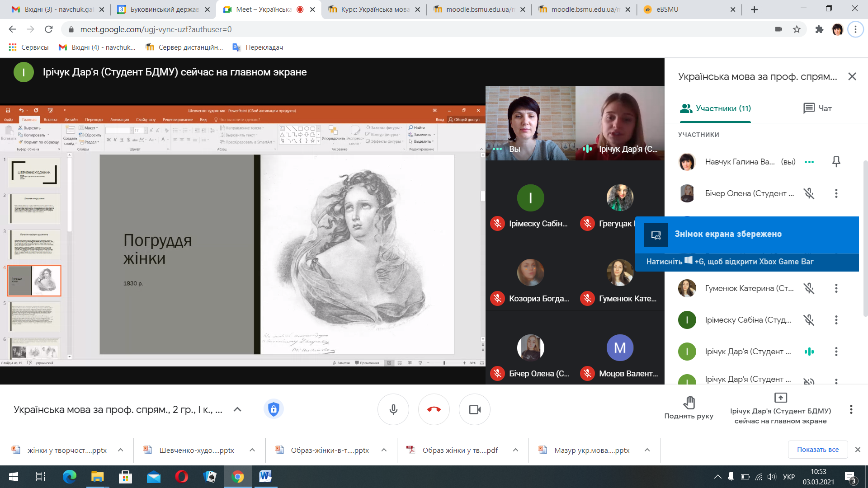Open Word from taskbar
Screen dimensions: 868x488
265,477
